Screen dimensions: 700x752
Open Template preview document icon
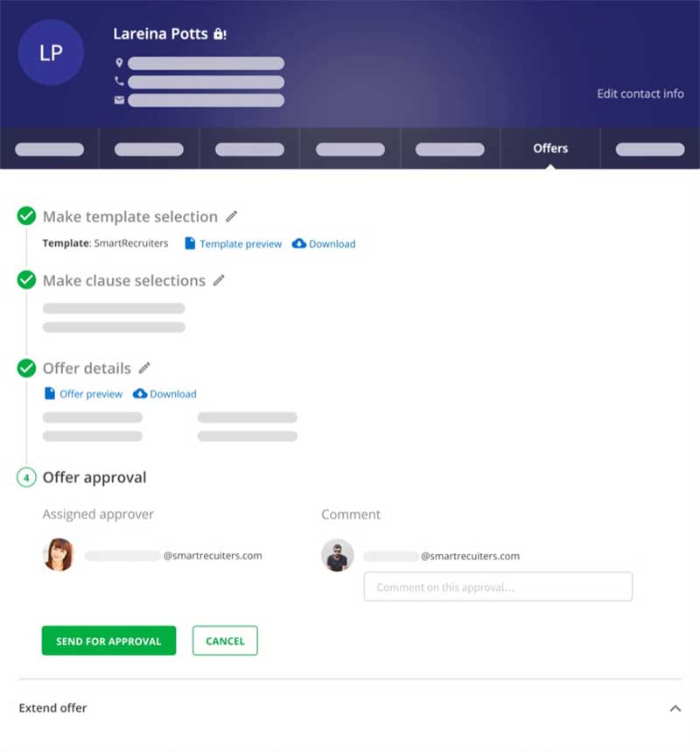click(x=190, y=243)
